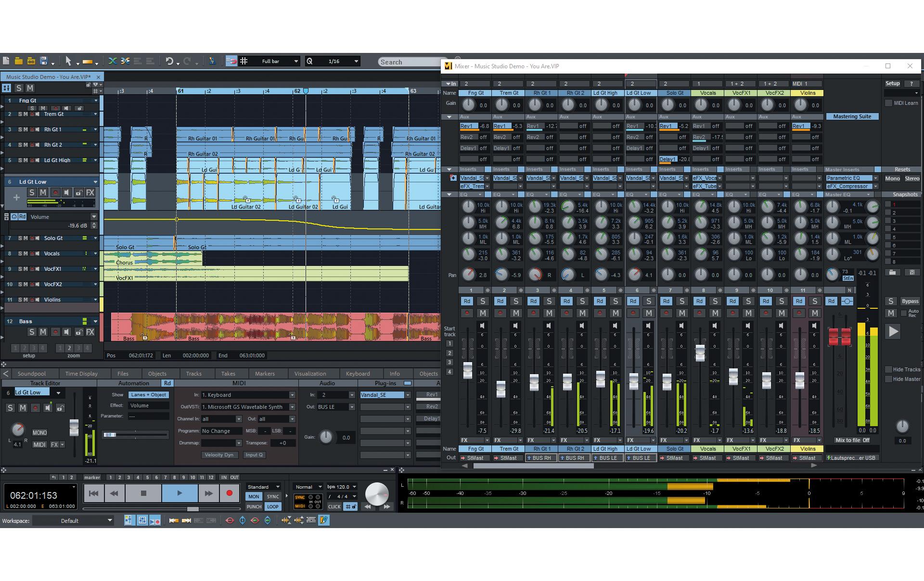Image resolution: width=924 pixels, height=581 pixels.
Task: Check the Hide Master option in mixer
Action: pyautogui.click(x=888, y=379)
